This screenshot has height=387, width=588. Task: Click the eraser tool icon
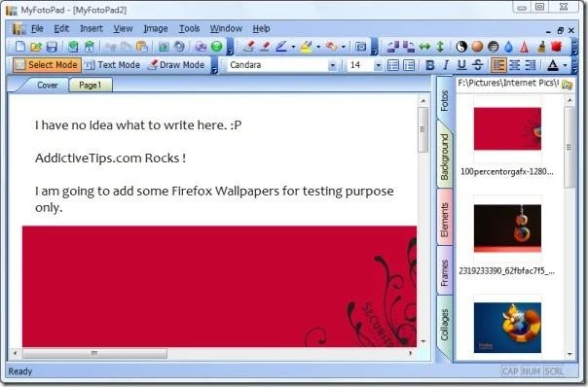coord(332,47)
